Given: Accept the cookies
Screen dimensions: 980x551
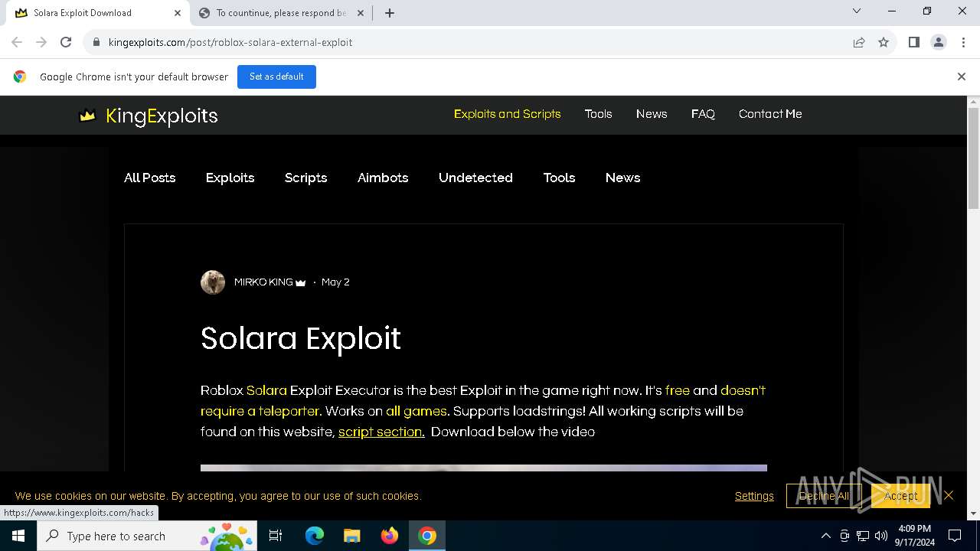Looking at the screenshot, I should click(900, 496).
